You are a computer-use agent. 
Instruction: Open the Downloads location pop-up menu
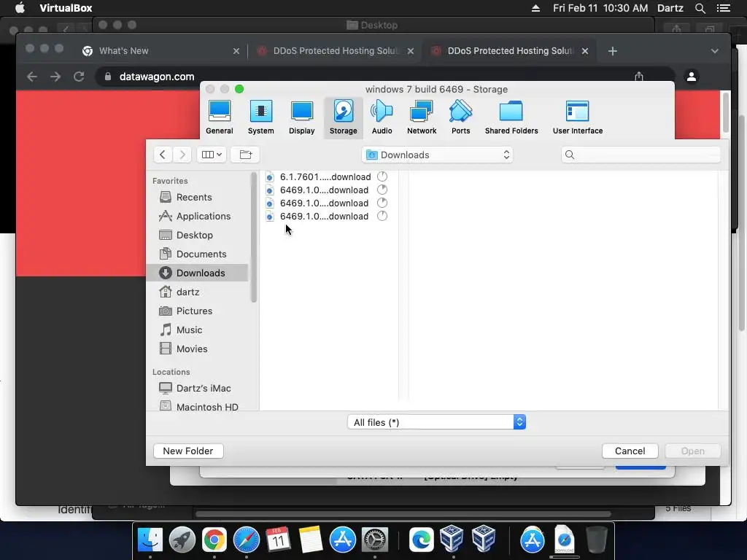[438, 155]
